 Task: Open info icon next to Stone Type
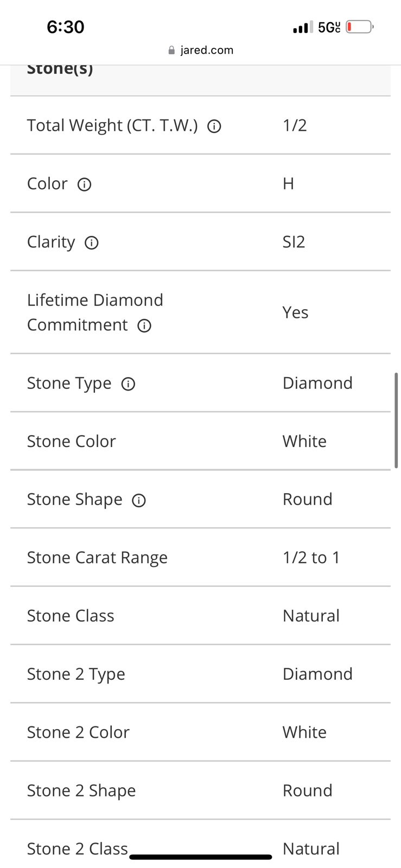click(x=128, y=384)
